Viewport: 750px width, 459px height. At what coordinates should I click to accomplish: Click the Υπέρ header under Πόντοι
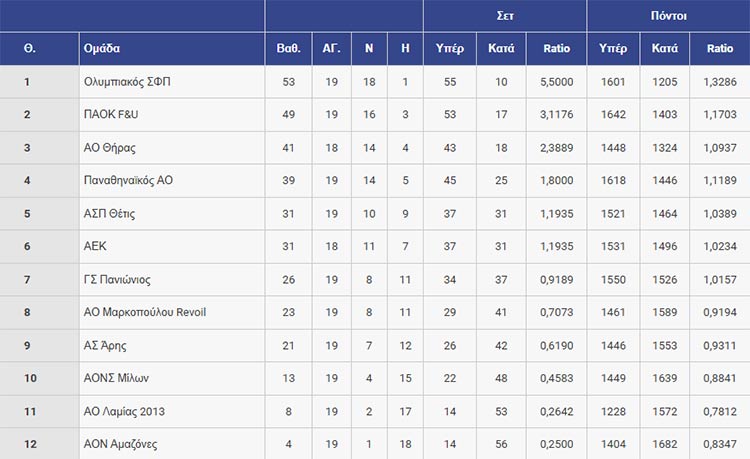click(x=612, y=48)
